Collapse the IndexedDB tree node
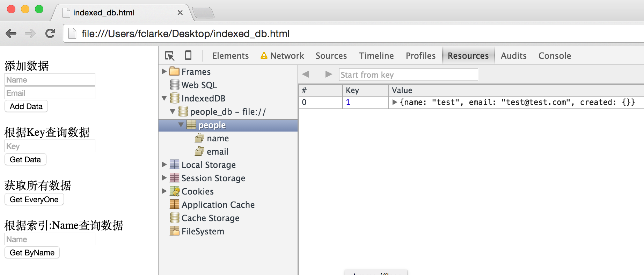The height and width of the screenshot is (275, 644). [164, 98]
